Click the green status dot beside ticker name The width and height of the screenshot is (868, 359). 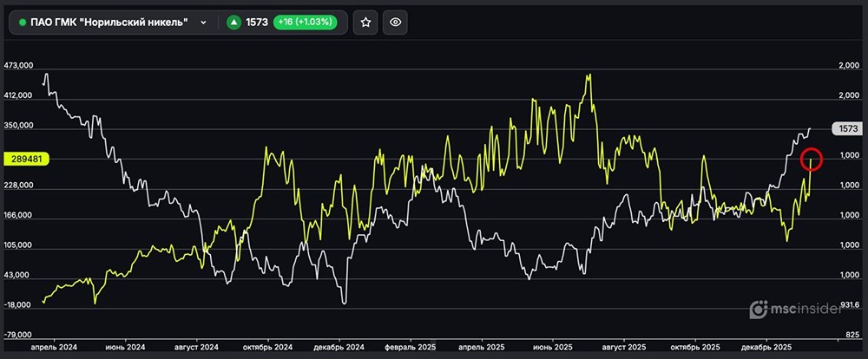click(22, 23)
